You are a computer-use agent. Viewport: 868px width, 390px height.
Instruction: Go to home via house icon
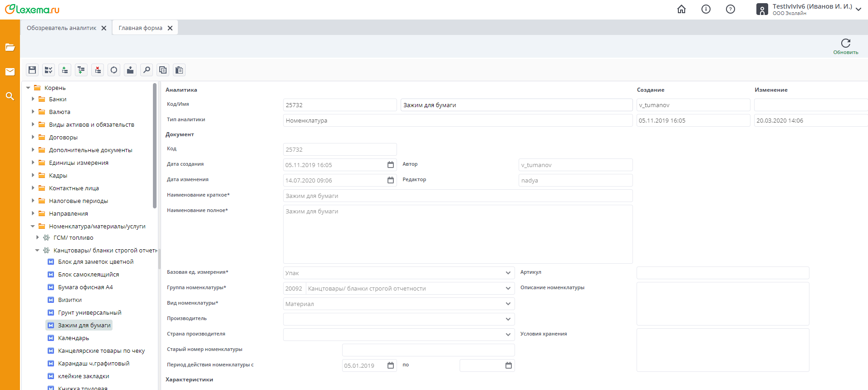(x=682, y=9)
